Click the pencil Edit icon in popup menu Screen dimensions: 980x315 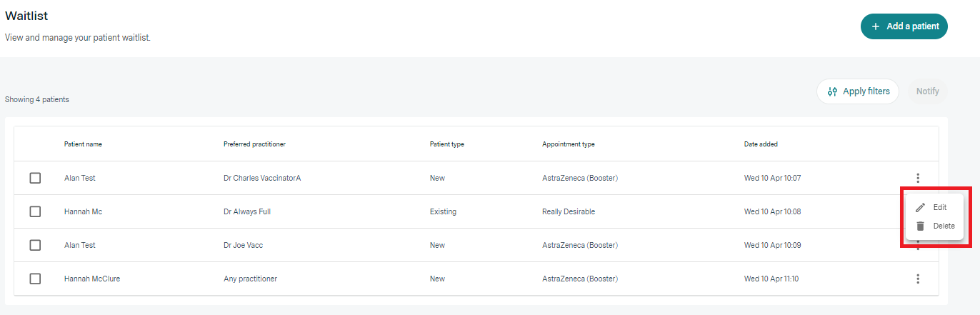tap(921, 207)
